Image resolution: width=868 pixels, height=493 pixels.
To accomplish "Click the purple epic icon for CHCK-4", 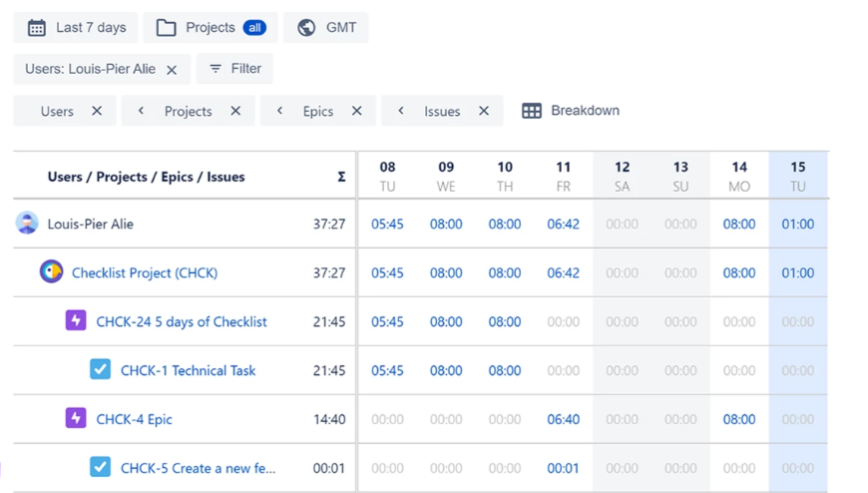I will tap(76, 419).
